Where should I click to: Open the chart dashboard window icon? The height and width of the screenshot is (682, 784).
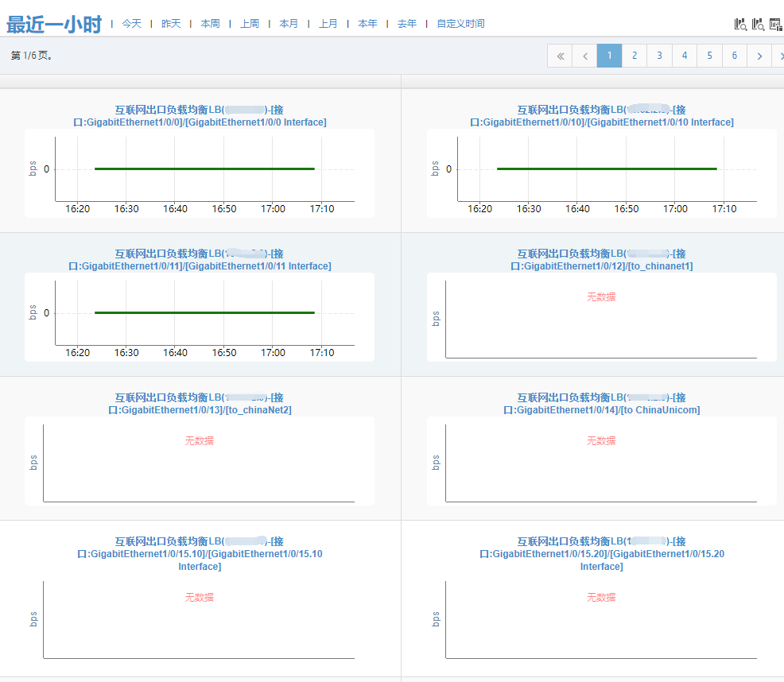click(776, 24)
